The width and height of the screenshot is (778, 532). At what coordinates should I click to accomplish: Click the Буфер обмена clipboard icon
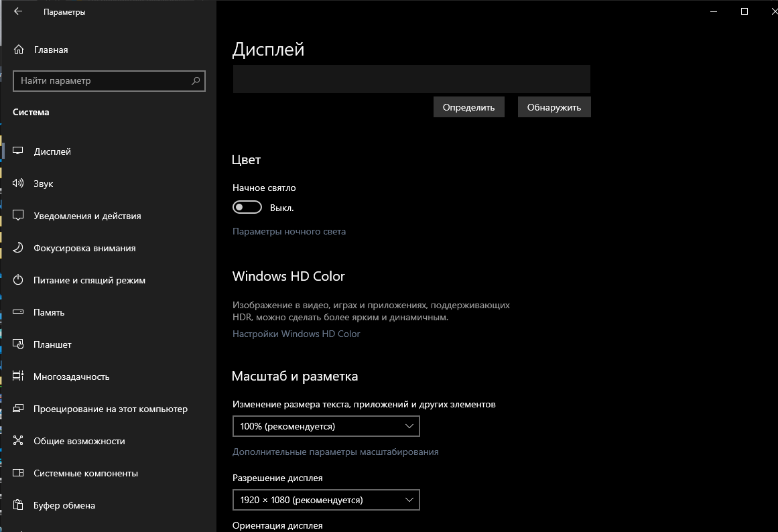(x=18, y=505)
